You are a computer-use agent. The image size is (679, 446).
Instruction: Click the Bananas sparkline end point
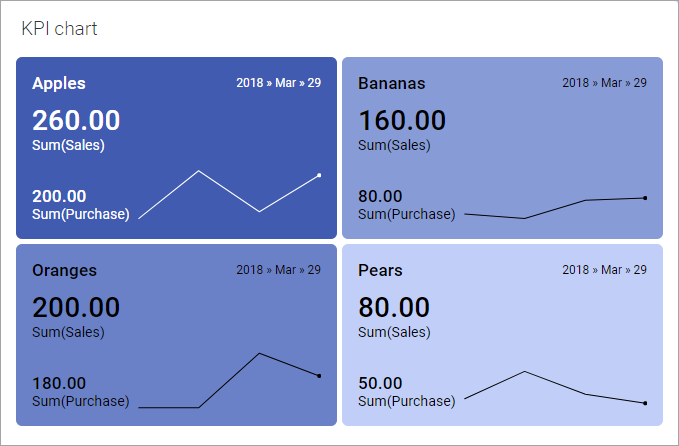tap(645, 198)
